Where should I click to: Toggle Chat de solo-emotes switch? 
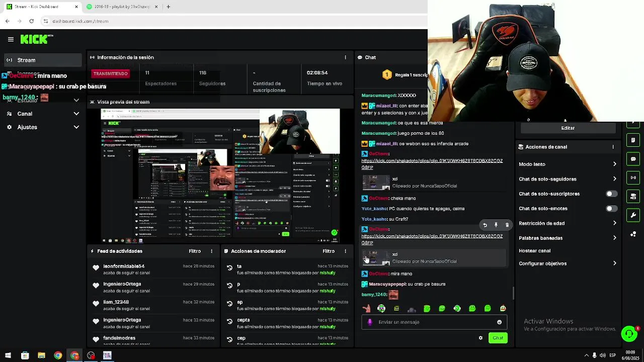tap(611, 209)
